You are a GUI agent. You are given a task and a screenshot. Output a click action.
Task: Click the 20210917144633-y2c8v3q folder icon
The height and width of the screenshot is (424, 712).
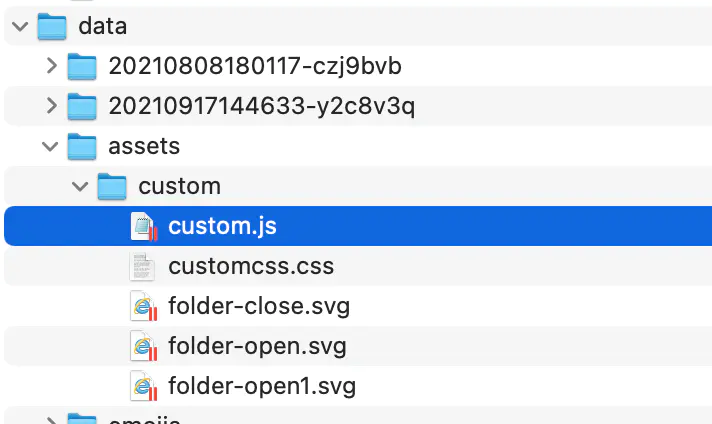pyautogui.click(x=81, y=106)
